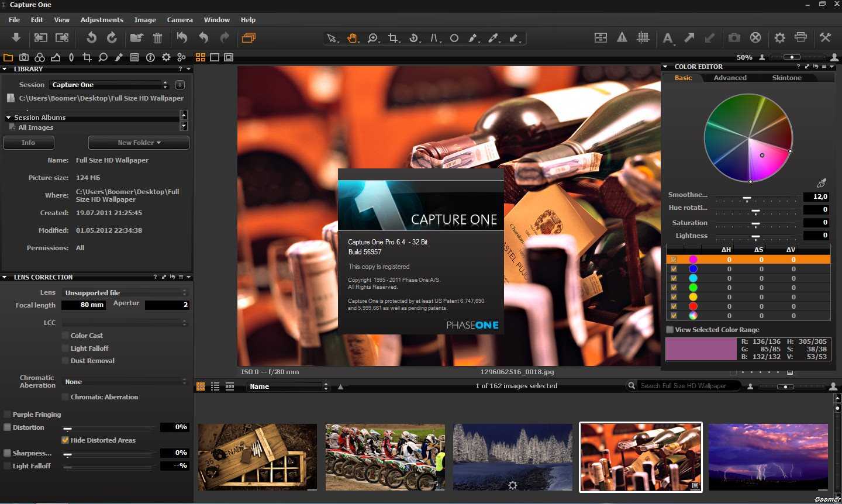Rotate image right using clockwise arrow
The image size is (842, 504).
[112, 37]
